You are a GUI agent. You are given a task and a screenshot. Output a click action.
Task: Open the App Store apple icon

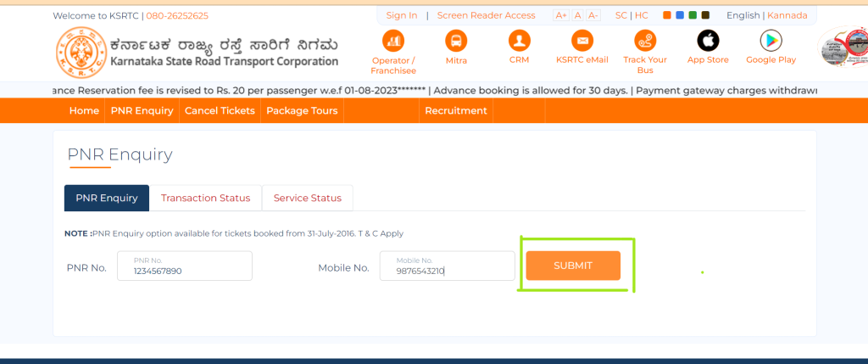pyautogui.click(x=708, y=41)
